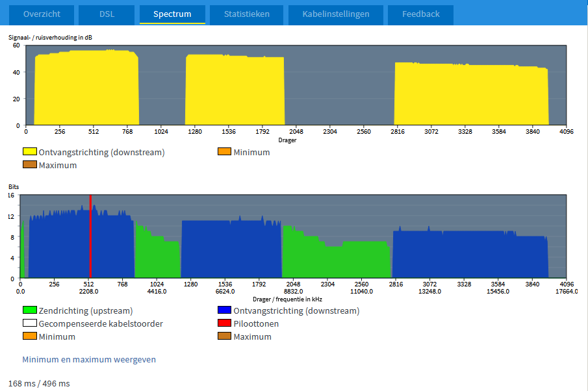Viewport: 588px width, 391px height.
Task: Click the '168 ms / 496 ms' timing text
Action: point(39,383)
